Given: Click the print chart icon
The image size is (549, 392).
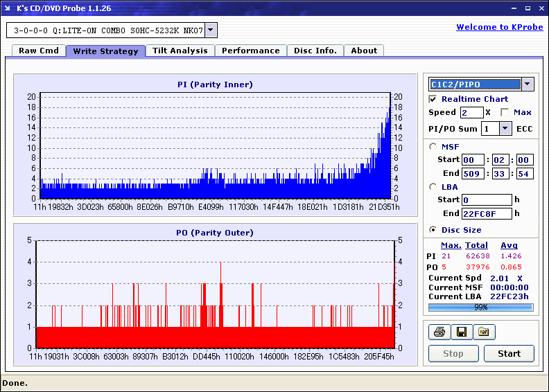Looking at the screenshot, I should pos(439,332).
